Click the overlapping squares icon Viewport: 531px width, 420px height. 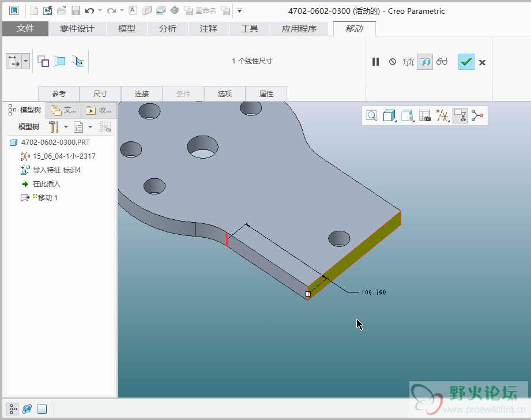43,61
